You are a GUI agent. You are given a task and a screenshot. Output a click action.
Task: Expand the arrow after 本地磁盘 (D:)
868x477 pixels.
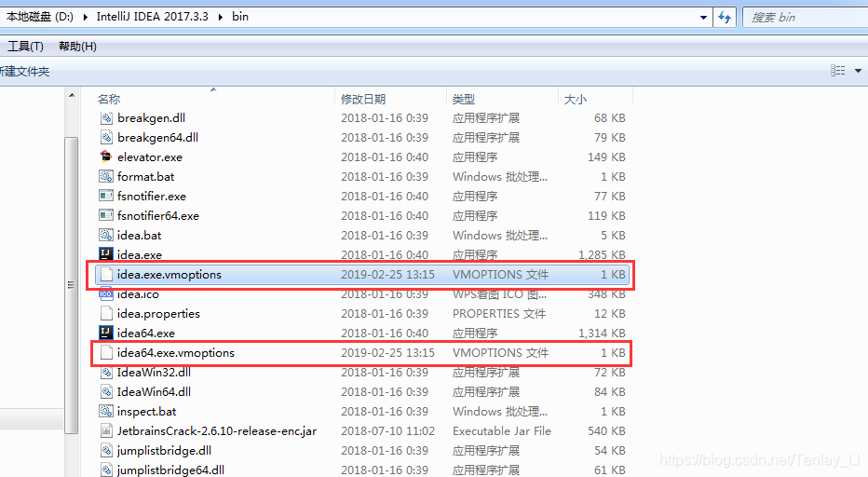pos(86,17)
